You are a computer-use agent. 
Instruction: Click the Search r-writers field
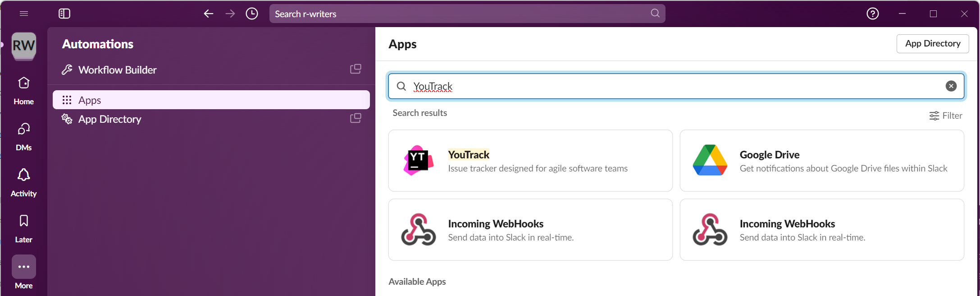coord(460,14)
